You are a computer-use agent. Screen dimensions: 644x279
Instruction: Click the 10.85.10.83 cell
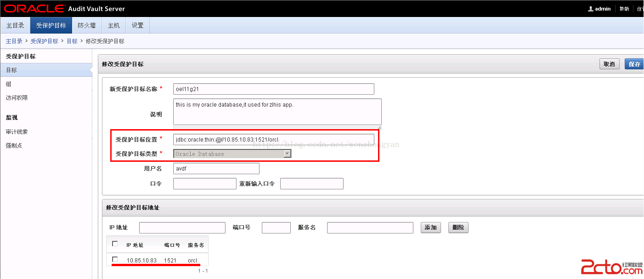pos(141,261)
